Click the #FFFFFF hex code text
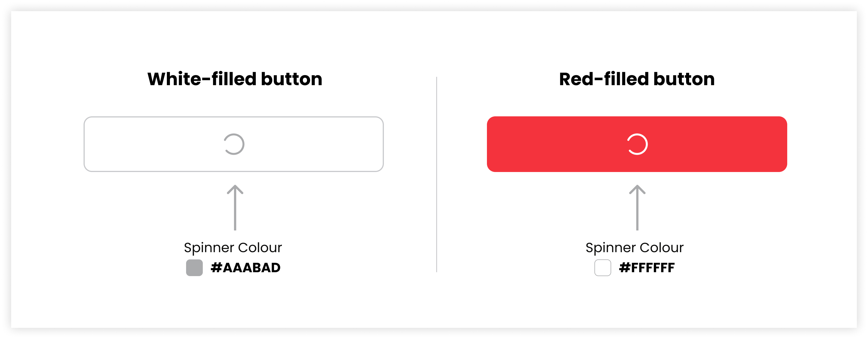The height and width of the screenshot is (339, 868). [x=647, y=268]
